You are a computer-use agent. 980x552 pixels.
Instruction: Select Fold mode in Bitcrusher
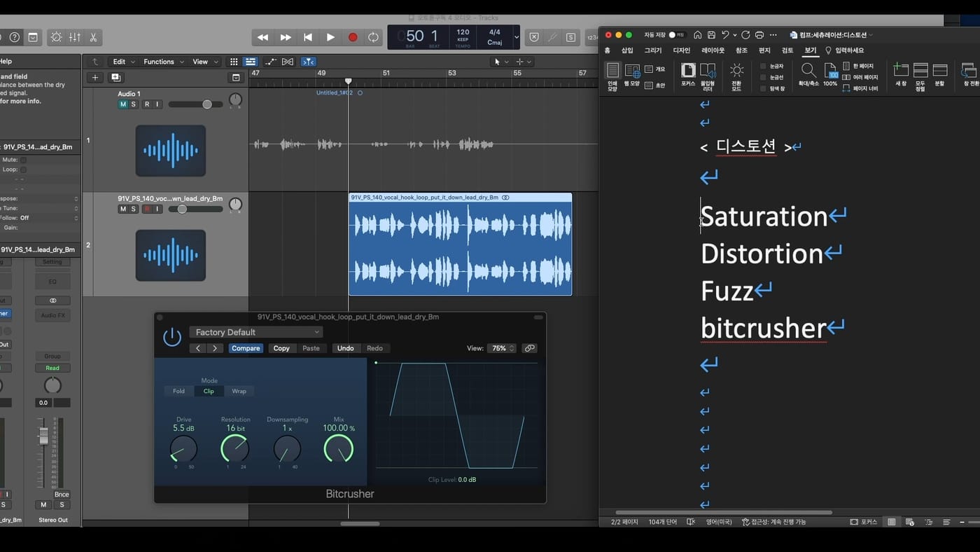pyautogui.click(x=179, y=391)
